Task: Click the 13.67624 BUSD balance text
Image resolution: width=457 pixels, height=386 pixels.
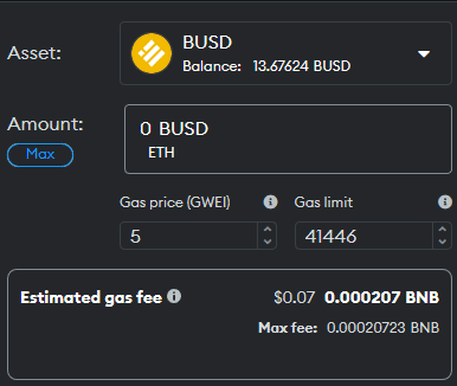Action: point(302,66)
